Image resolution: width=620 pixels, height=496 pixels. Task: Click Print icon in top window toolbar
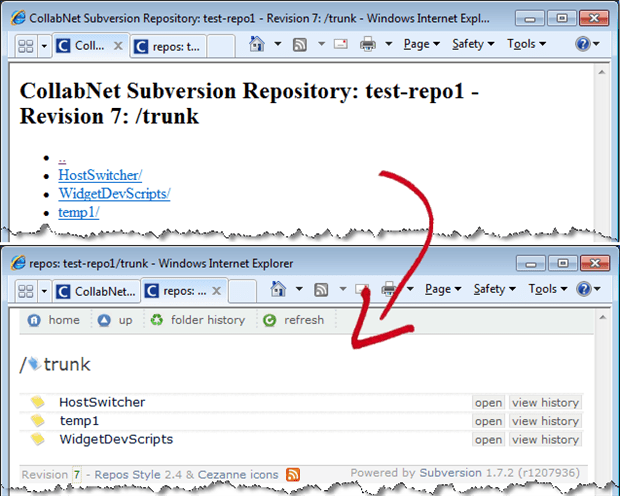point(368,44)
